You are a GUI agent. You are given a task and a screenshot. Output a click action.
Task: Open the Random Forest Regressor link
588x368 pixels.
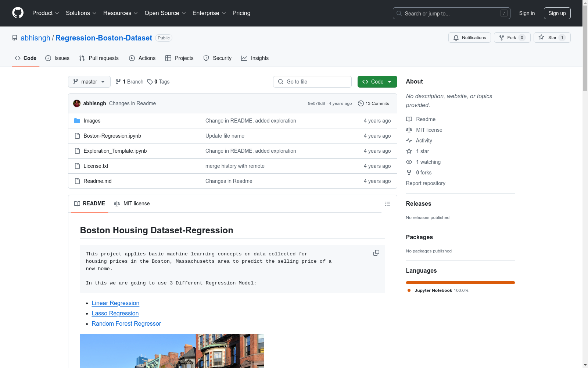[x=126, y=323]
